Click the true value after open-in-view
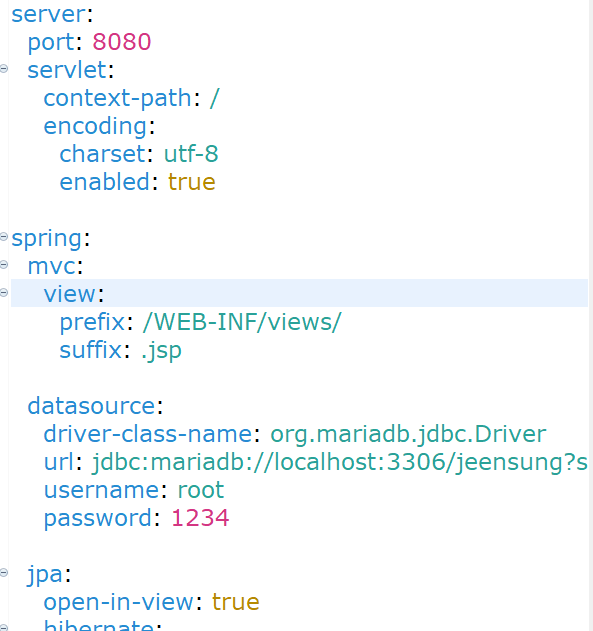 coord(236,602)
